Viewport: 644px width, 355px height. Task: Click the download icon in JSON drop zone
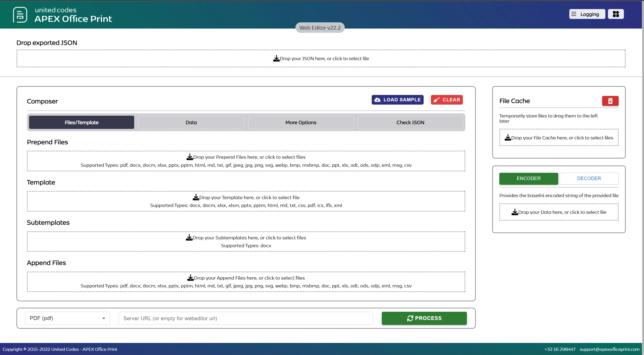(276, 59)
